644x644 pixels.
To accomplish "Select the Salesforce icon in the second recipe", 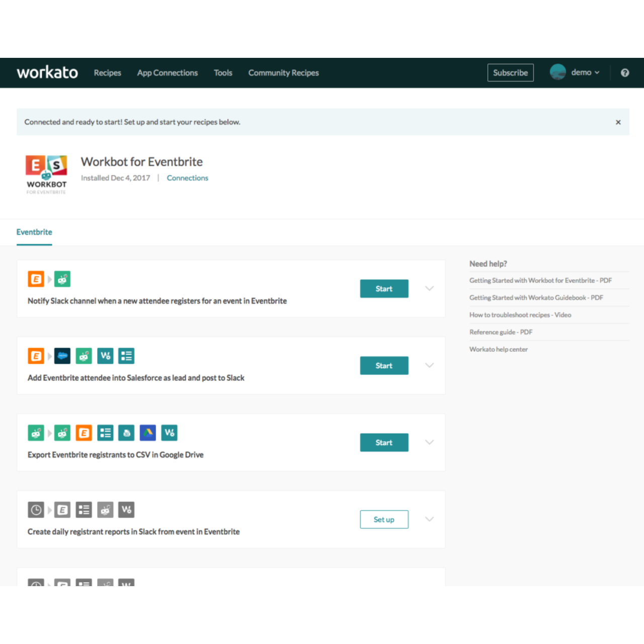I will pyautogui.click(x=62, y=356).
